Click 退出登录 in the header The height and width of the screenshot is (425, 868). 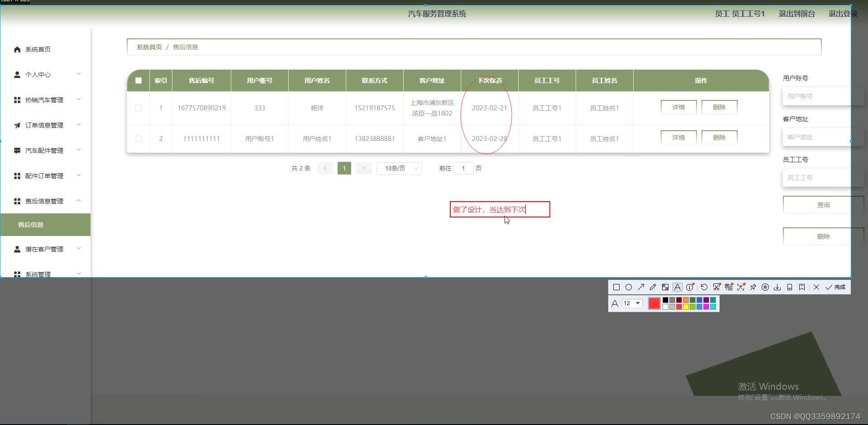tap(843, 14)
